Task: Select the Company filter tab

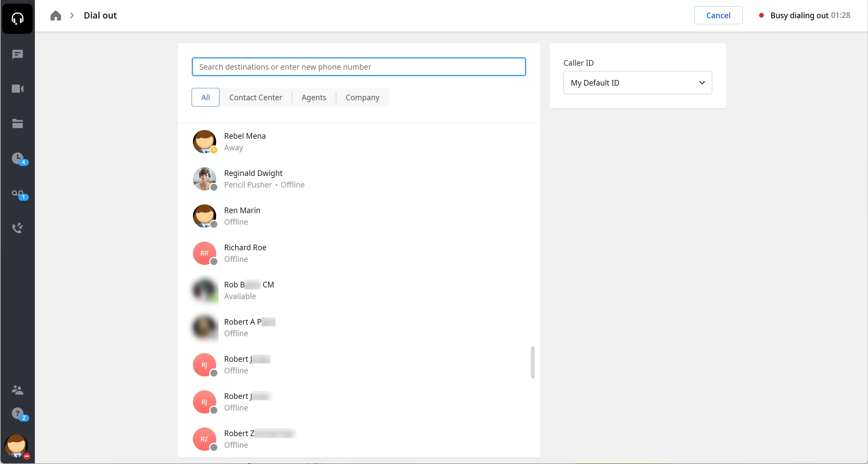Action: 362,97
